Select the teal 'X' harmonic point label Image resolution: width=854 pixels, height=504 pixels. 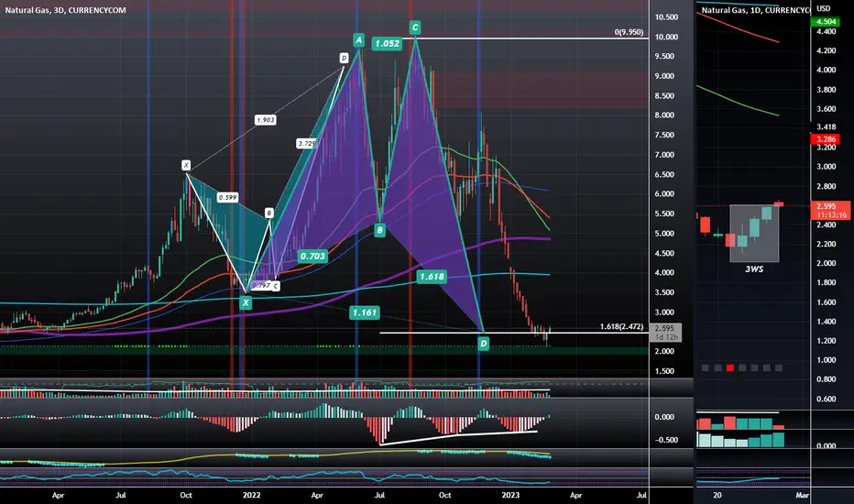coord(246,303)
